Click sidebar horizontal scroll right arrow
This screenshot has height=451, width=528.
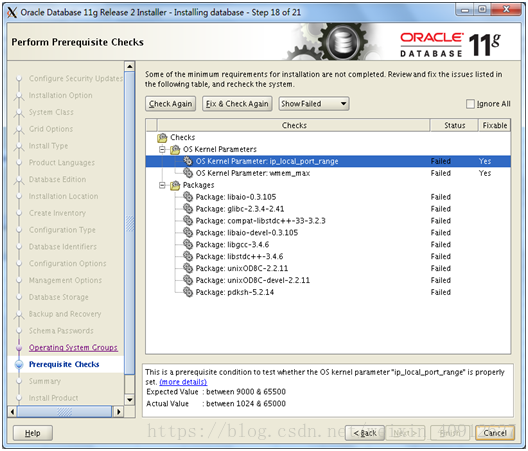119,412
